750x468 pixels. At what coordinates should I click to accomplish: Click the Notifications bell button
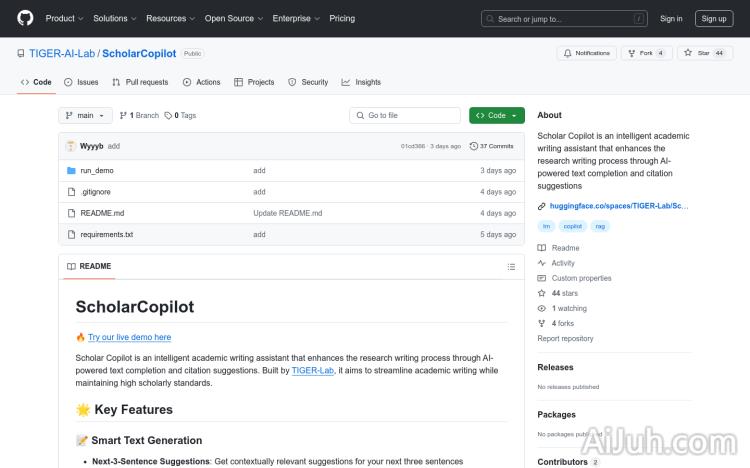[x=587, y=53]
